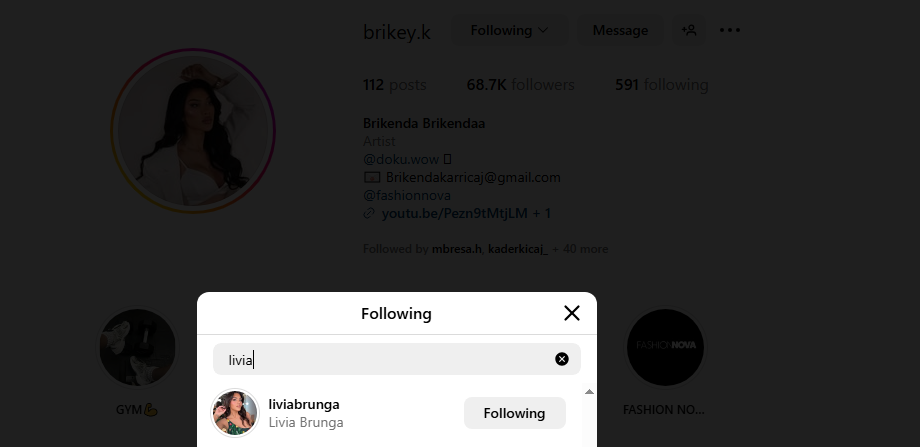Click scrollbar up arrow in dialog
This screenshot has height=447, width=920.
coord(589,391)
